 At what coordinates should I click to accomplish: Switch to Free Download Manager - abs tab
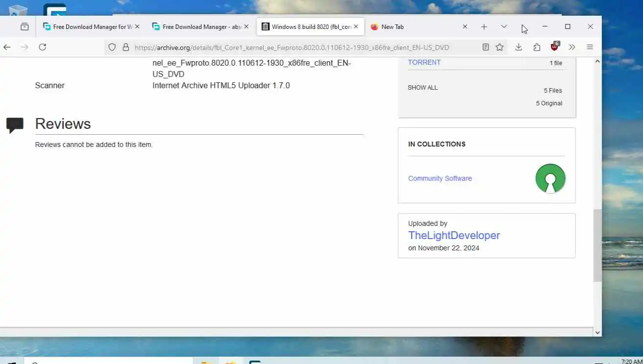[201, 27]
